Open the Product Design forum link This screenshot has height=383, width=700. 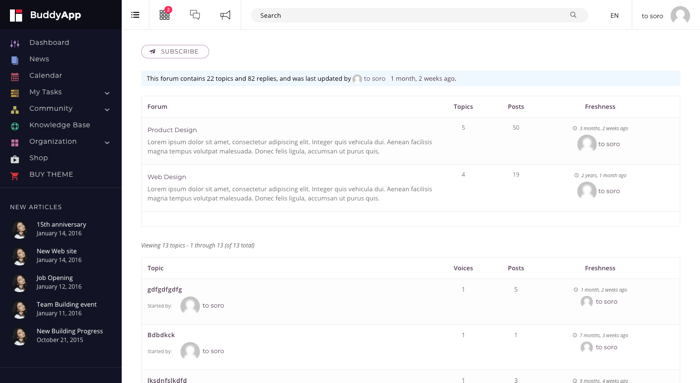coord(172,130)
